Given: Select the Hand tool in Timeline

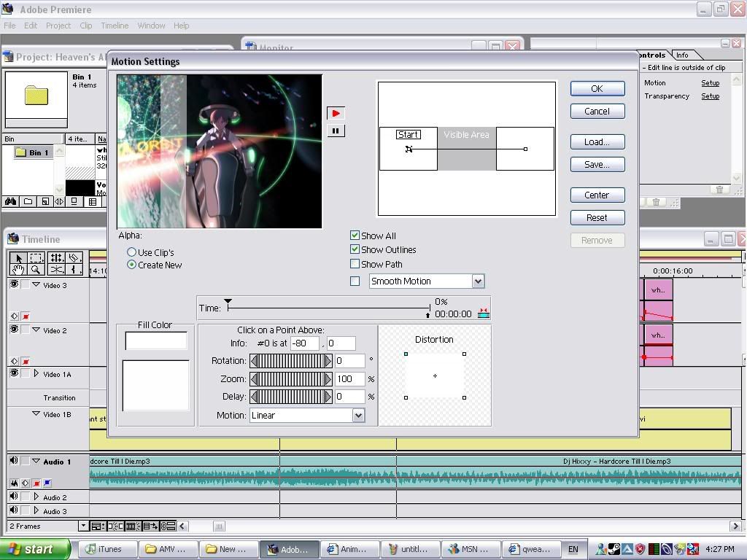Looking at the screenshot, I should click(x=18, y=270).
